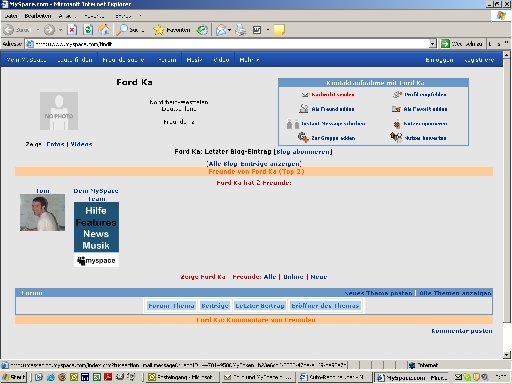Open the Extras menu
The width and height of the screenshot is (512, 384).
click(123, 16)
